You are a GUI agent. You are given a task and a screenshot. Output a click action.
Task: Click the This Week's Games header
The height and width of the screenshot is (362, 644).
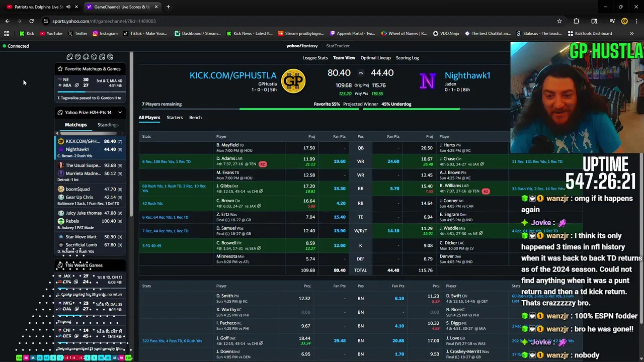(x=90, y=265)
